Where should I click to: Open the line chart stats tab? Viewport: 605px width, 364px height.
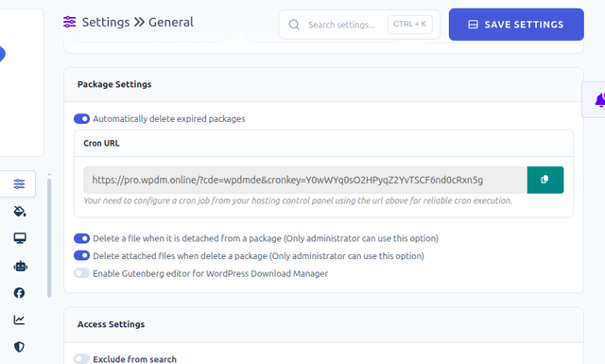click(19, 320)
